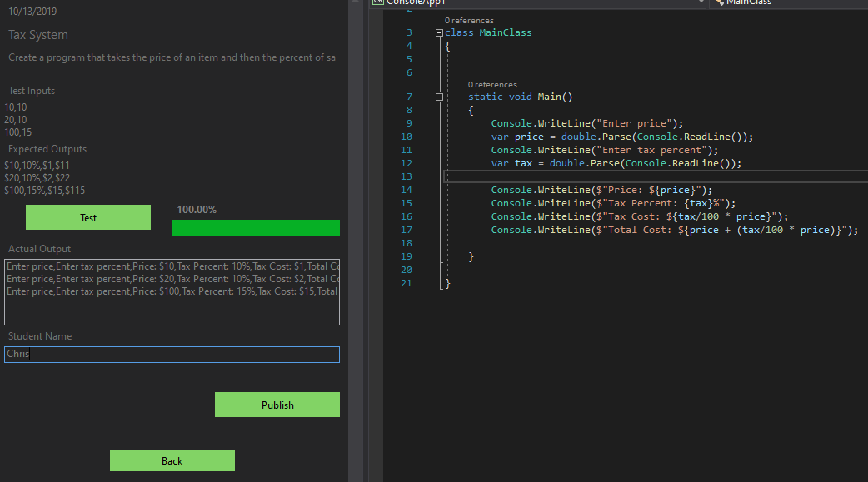Click actual output line starting 'Price: $10,Tax Percent'
Viewport: 868px width, 482px height.
172,266
